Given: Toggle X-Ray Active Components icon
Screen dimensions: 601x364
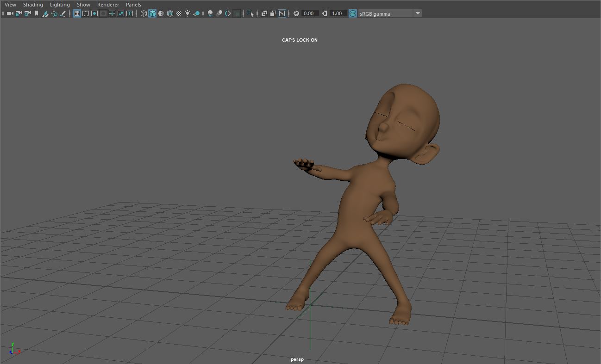Looking at the screenshot, I should click(x=273, y=13).
